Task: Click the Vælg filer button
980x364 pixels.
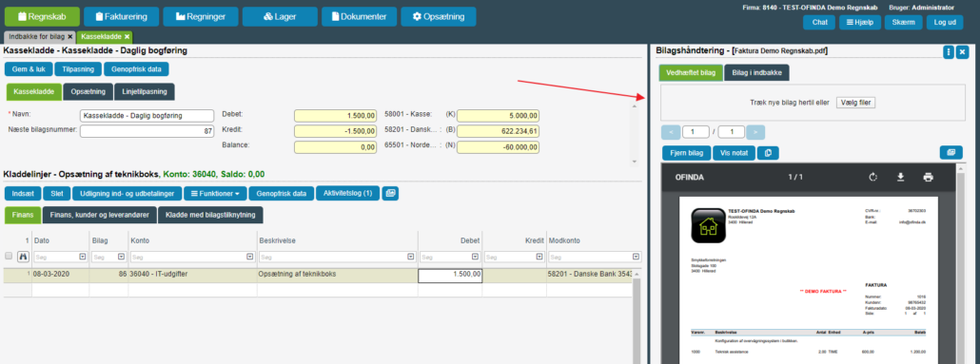Action: [x=855, y=103]
